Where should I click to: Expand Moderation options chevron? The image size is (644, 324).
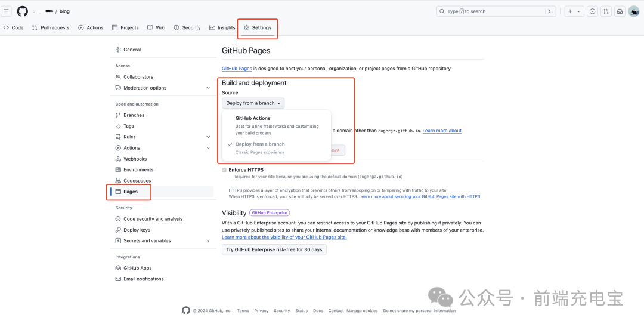pos(208,88)
